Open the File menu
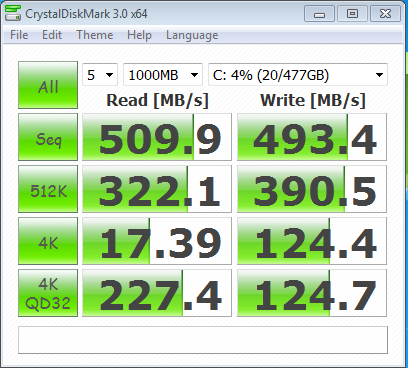 point(19,35)
